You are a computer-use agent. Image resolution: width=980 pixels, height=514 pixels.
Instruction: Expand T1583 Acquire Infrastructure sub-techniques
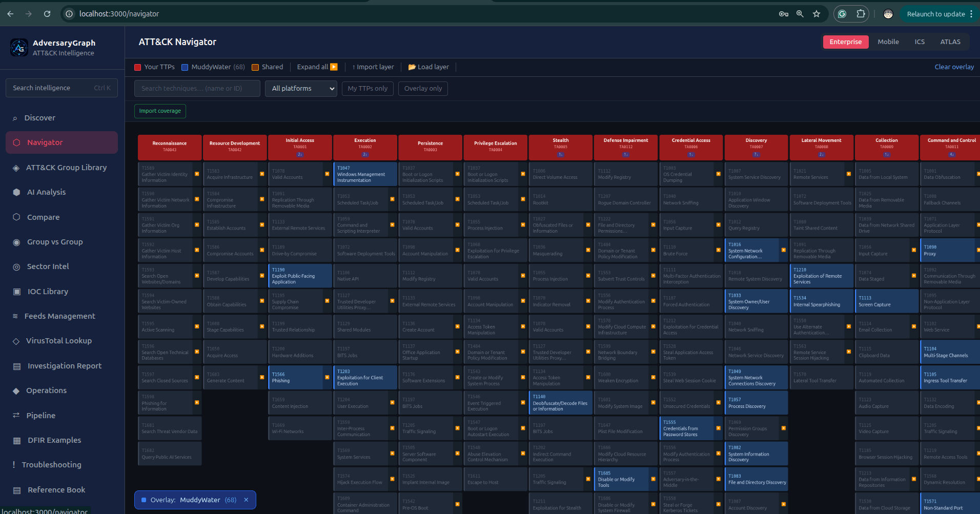(x=262, y=174)
